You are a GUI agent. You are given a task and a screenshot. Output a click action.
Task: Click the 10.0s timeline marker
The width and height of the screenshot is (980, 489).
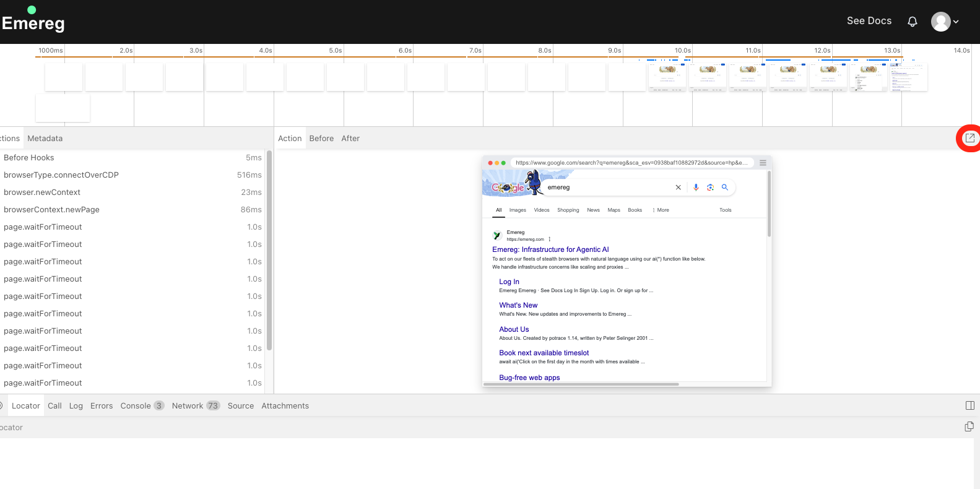[x=682, y=51]
